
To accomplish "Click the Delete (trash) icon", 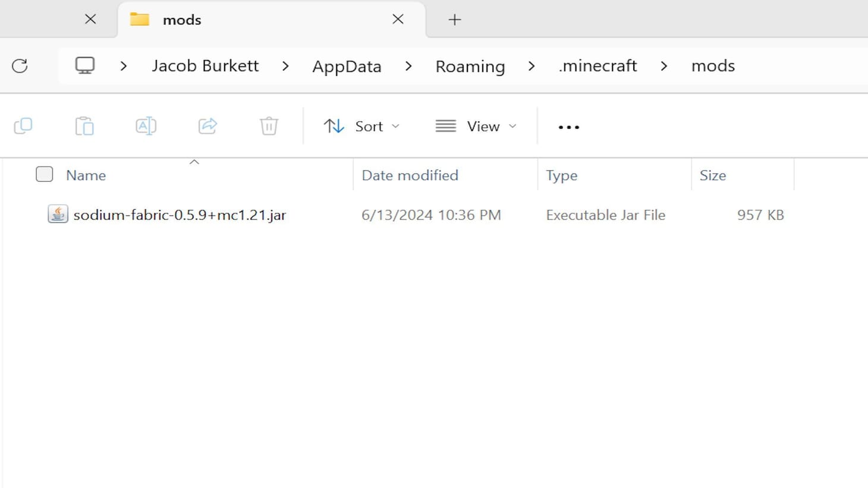I will coord(269,125).
